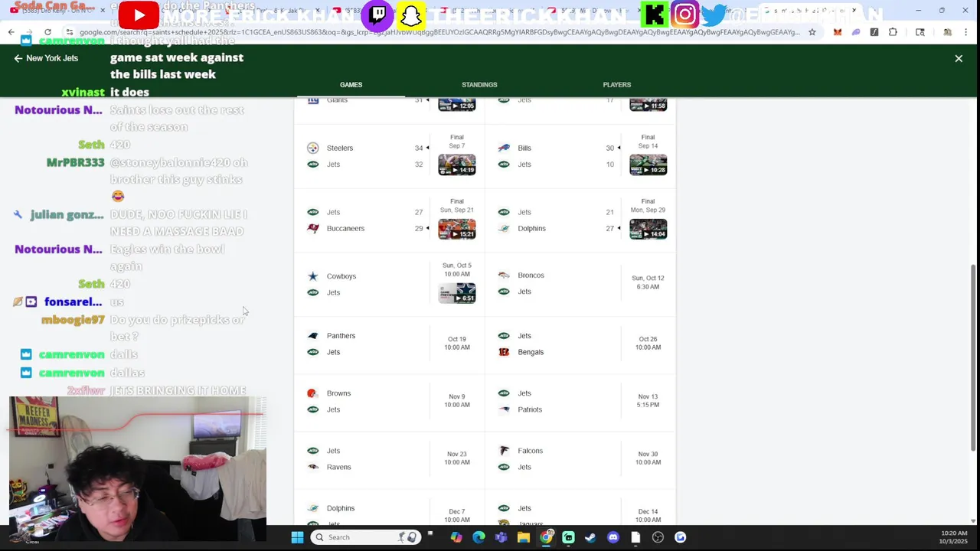Click the Final Mon, Sep 29 label
Screen dimensions: 980x551
click(648, 206)
